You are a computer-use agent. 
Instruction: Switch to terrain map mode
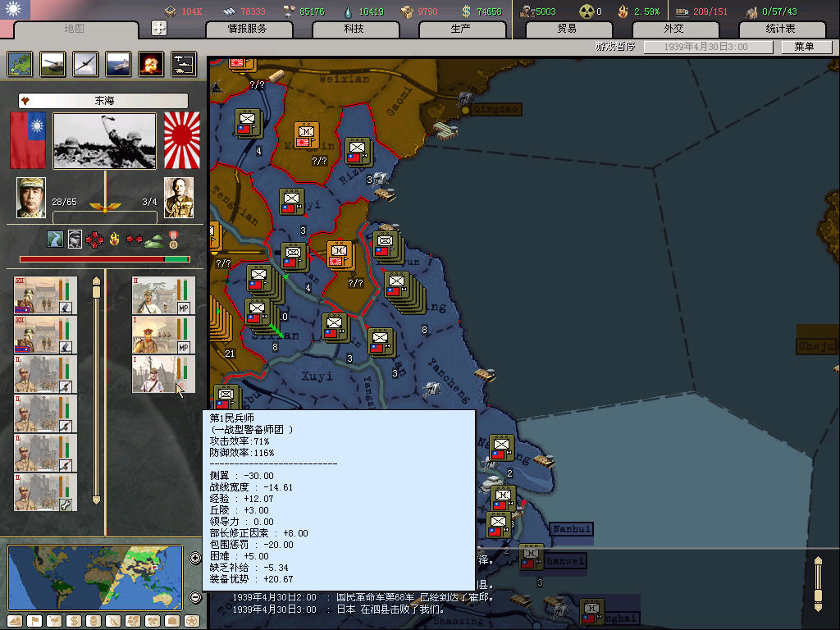point(15,621)
